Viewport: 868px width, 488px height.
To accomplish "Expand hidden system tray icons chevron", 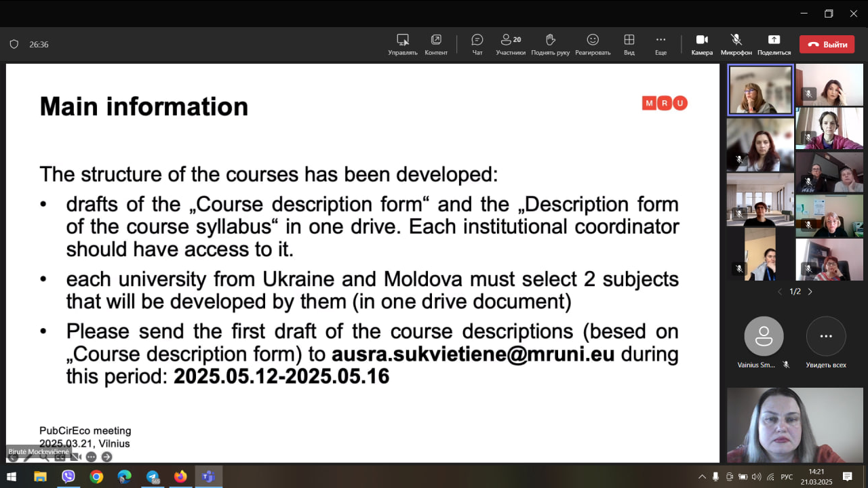I will (702, 476).
